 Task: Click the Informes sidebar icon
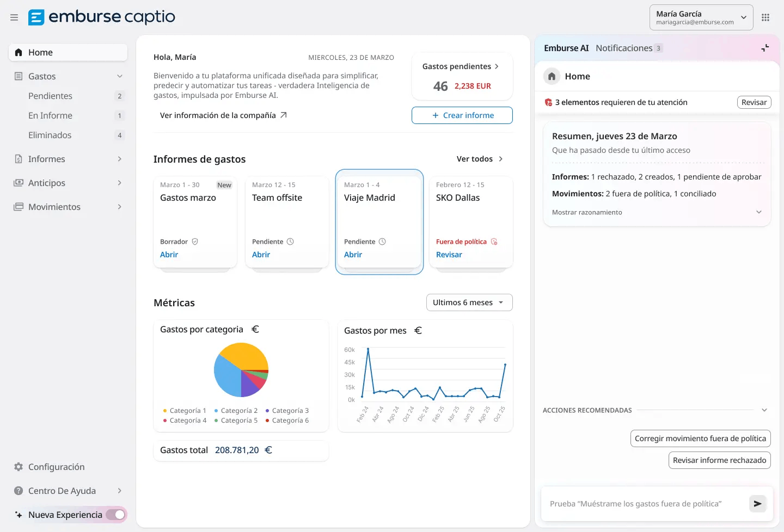click(x=19, y=159)
